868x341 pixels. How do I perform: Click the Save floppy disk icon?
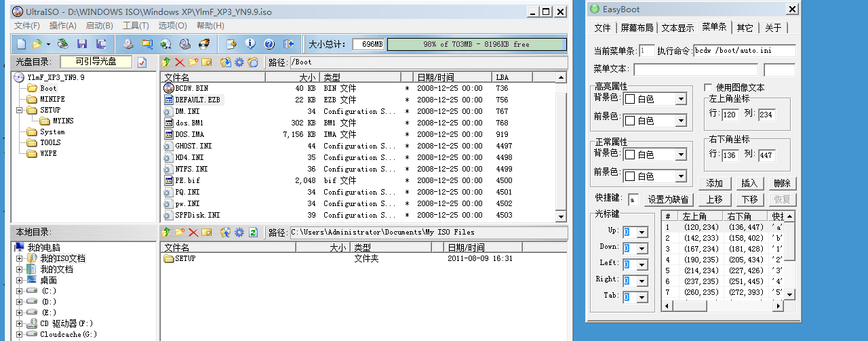click(x=82, y=44)
